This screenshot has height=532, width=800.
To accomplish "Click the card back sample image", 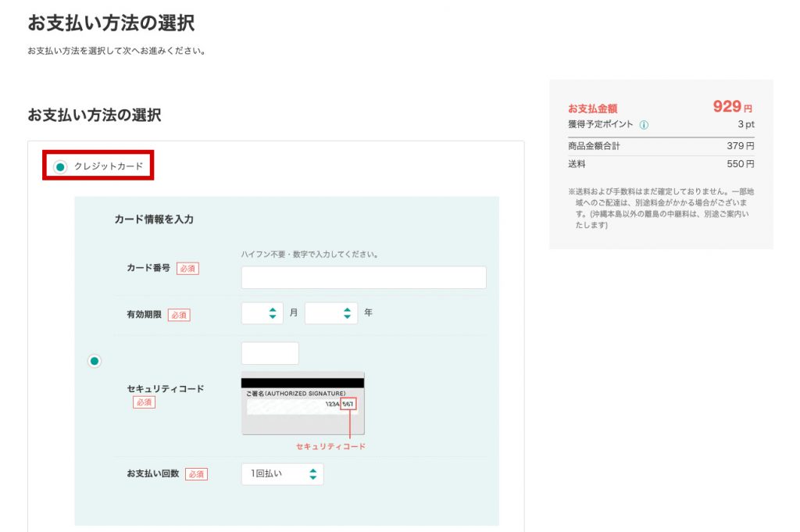I will [302, 403].
